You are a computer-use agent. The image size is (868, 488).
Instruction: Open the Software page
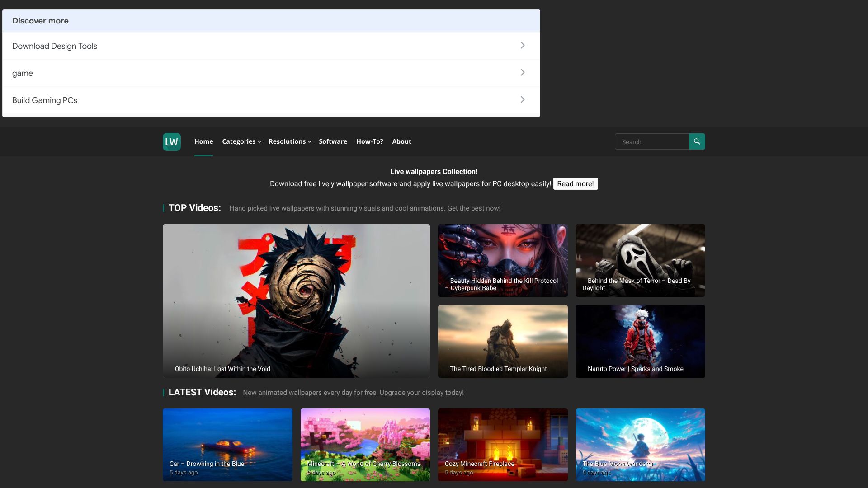(x=333, y=141)
